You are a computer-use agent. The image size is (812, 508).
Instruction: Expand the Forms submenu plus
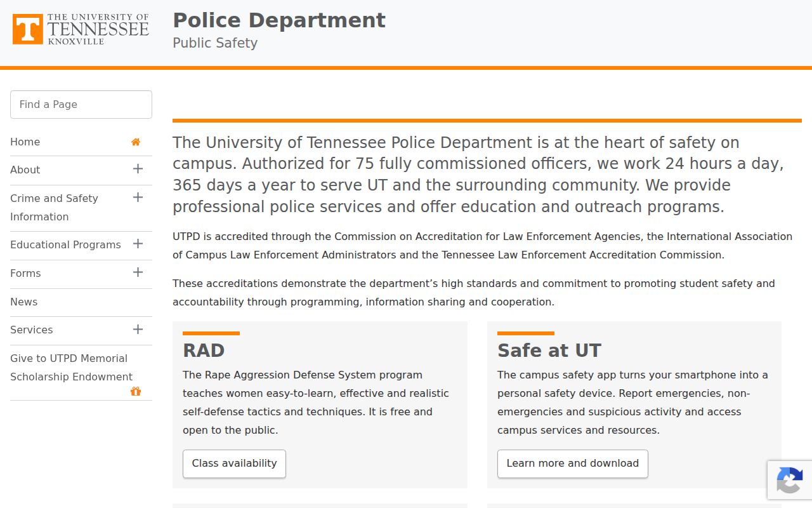138,272
